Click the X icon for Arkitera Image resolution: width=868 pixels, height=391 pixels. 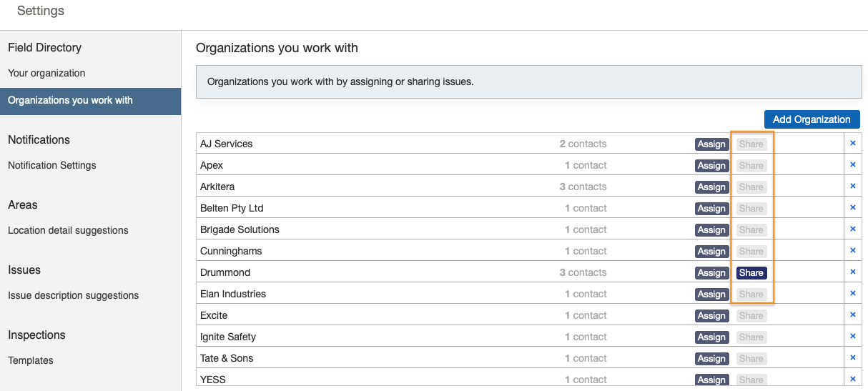tap(852, 186)
